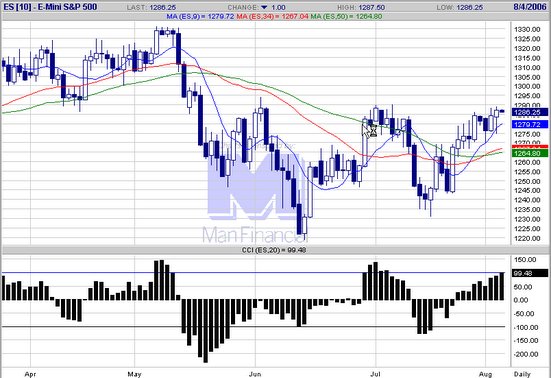Click the -100.00 CCI axis label
The height and width of the screenshot is (378, 551).
(525, 327)
